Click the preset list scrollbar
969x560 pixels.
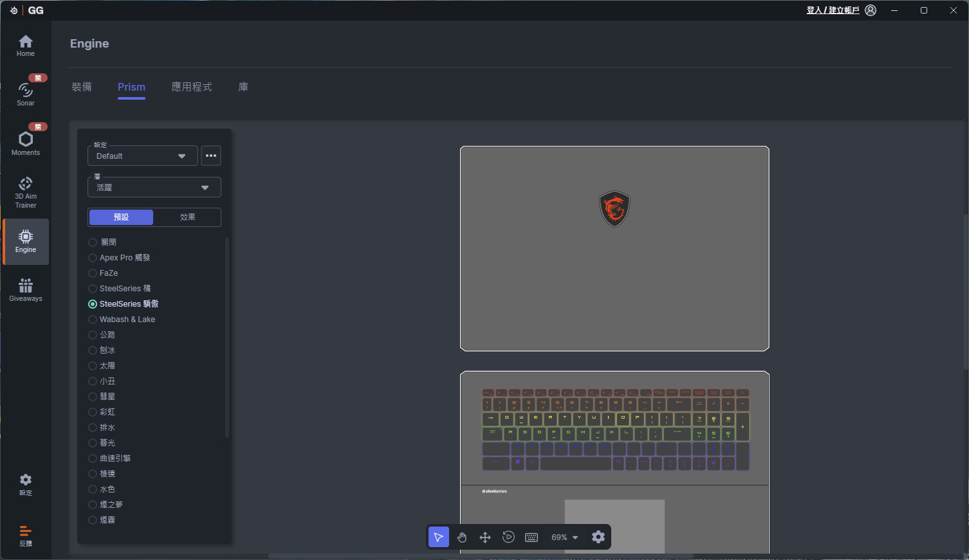click(227, 338)
